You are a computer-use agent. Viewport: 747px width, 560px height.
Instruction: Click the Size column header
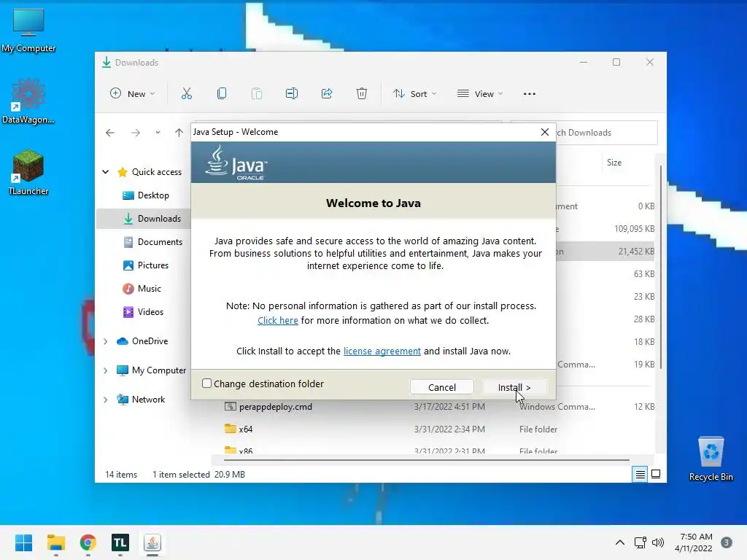[614, 163]
